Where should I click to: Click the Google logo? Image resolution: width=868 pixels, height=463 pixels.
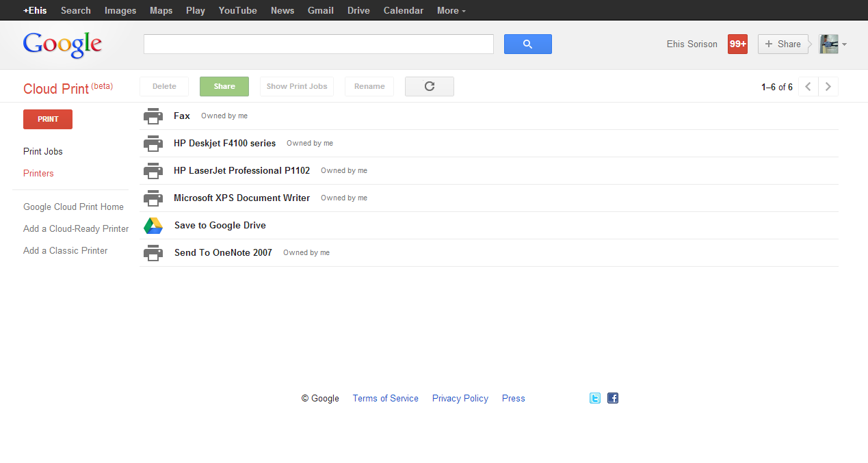click(x=62, y=44)
